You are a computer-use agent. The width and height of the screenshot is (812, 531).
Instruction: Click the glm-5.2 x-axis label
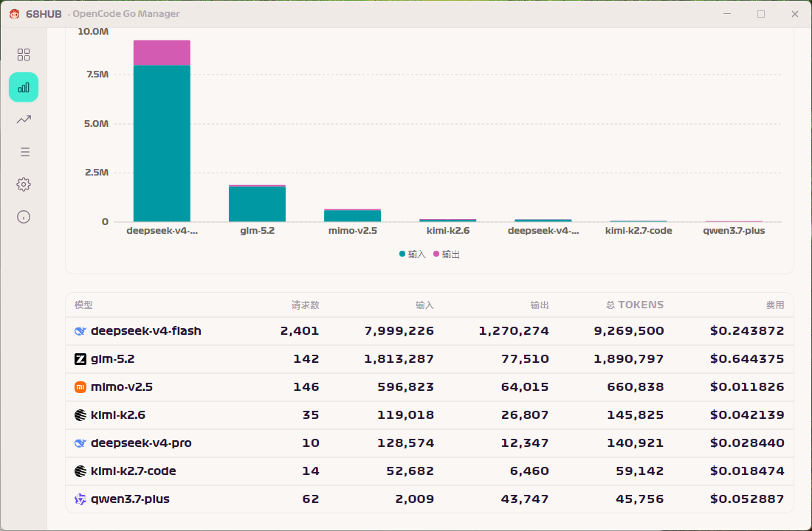[x=258, y=231]
